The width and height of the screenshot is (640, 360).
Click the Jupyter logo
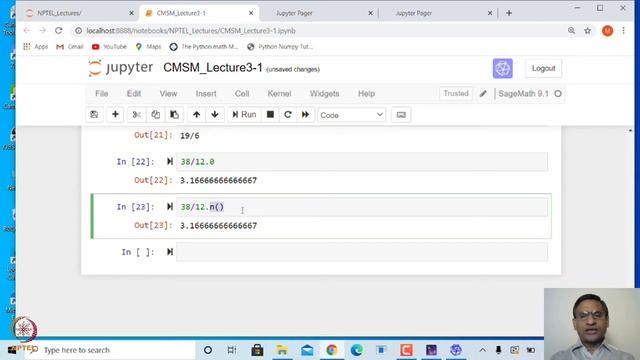tap(121, 68)
